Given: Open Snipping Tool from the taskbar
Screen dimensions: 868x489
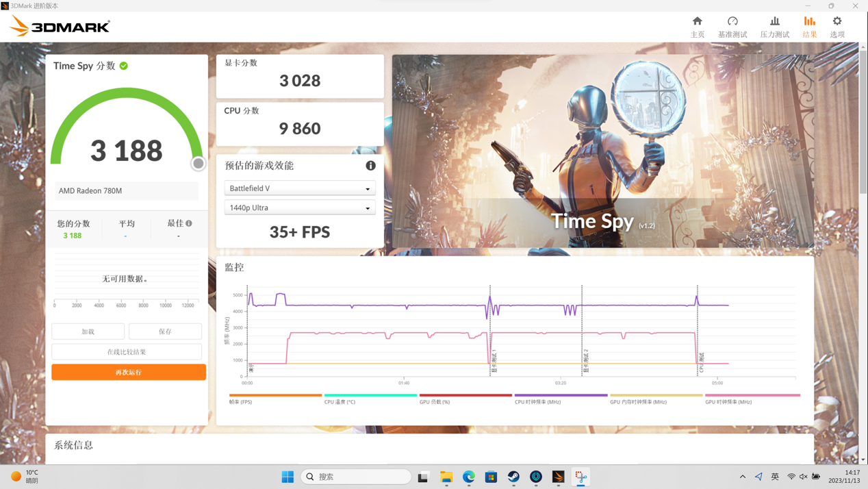Looking at the screenshot, I should 581,477.
